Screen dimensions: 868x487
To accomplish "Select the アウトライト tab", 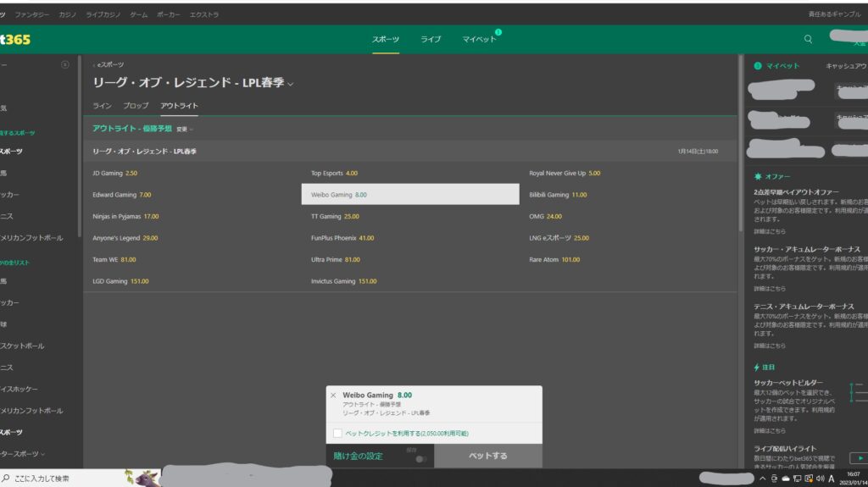I will [179, 106].
